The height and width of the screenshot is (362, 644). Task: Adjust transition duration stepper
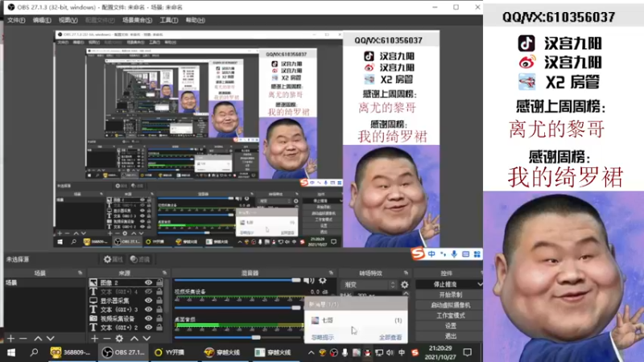406,294
